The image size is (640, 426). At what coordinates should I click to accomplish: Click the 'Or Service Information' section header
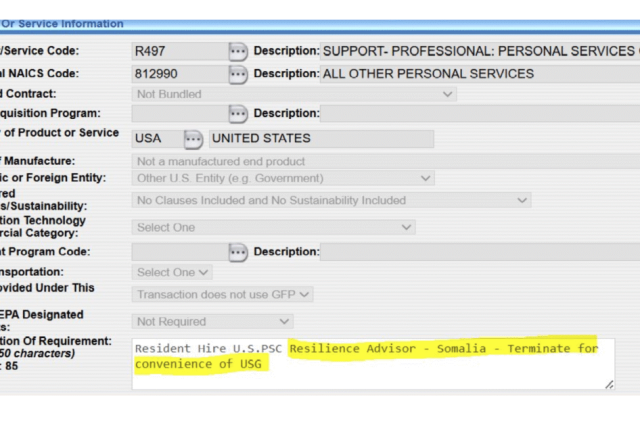pos(62,24)
